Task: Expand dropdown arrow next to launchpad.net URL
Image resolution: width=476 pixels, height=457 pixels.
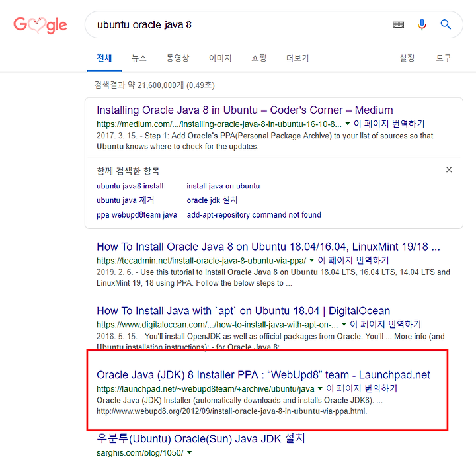Action: [x=320, y=388]
